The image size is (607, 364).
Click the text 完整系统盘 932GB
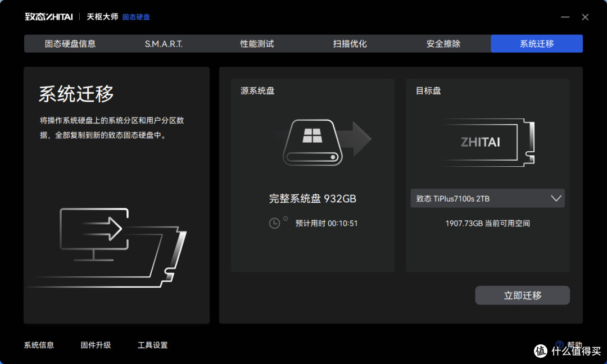click(x=313, y=198)
